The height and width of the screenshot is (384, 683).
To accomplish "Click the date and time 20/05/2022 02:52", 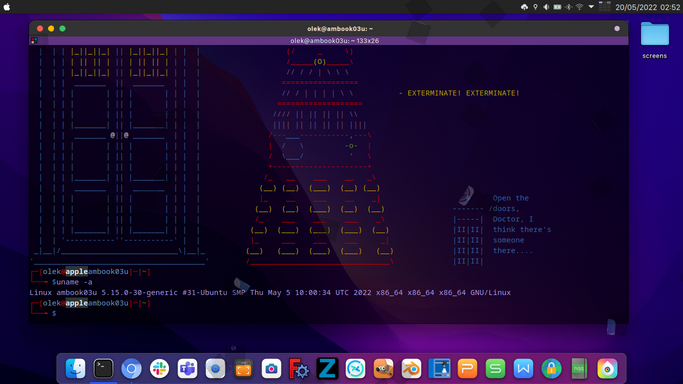I will [647, 7].
